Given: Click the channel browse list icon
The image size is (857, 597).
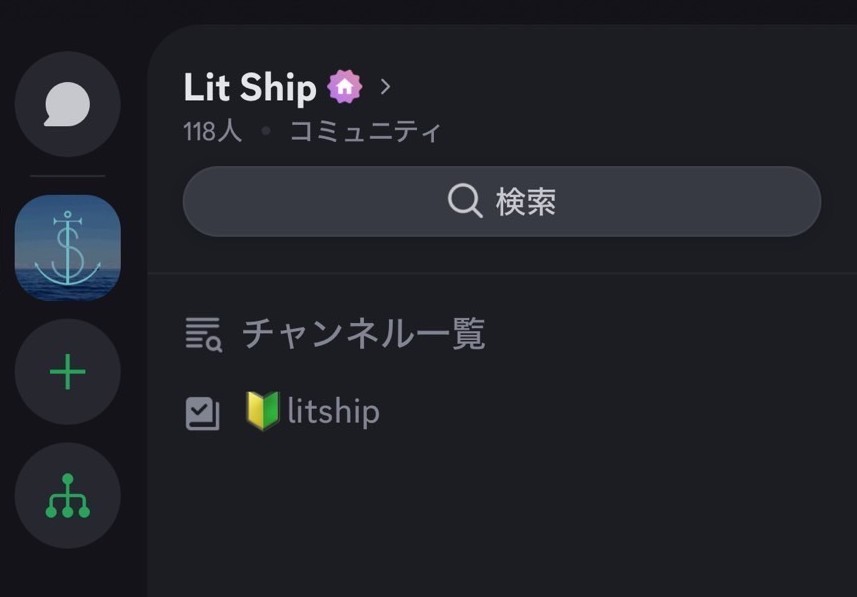Looking at the screenshot, I should click(x=203, y=333).
